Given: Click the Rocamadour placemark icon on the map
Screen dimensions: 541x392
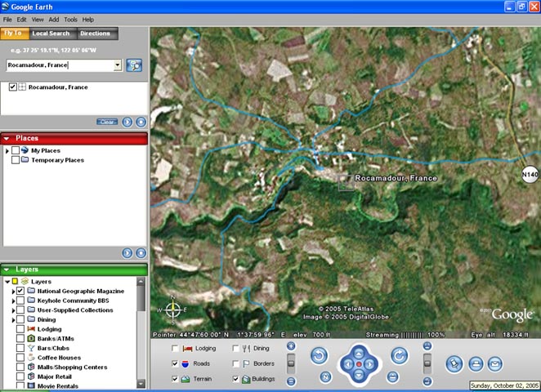Looking at the screenshot, I should (346, 182).
